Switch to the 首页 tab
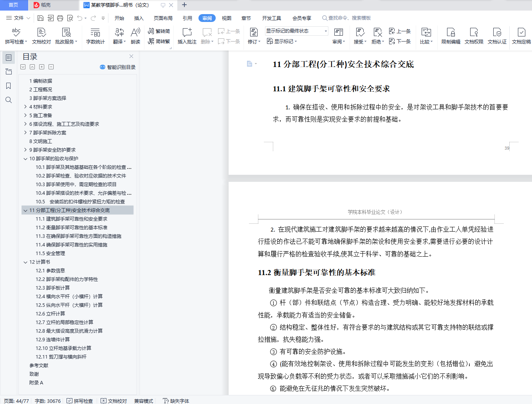This screenshot has height=404, width=532. point(14,5)
